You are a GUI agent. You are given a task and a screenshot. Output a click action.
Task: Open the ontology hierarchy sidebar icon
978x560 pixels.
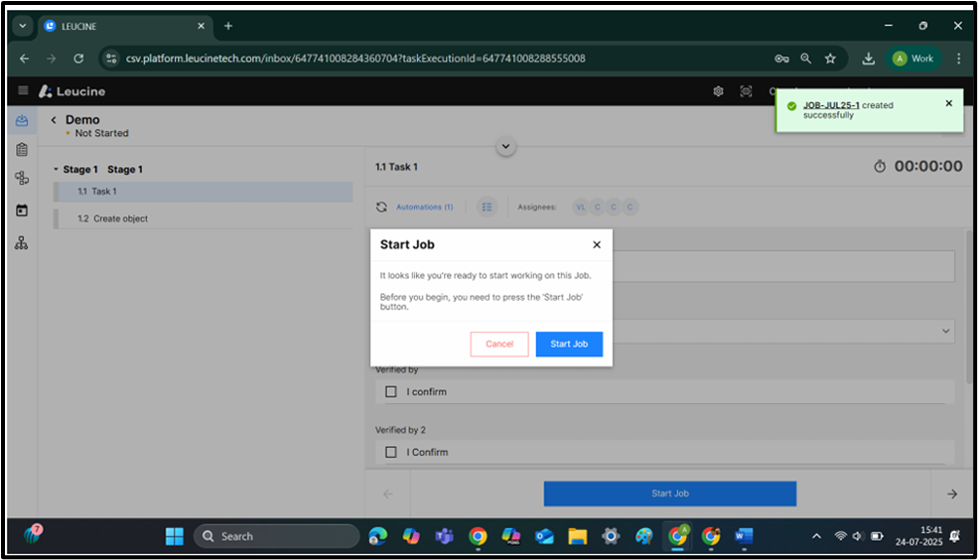point(22,242)
